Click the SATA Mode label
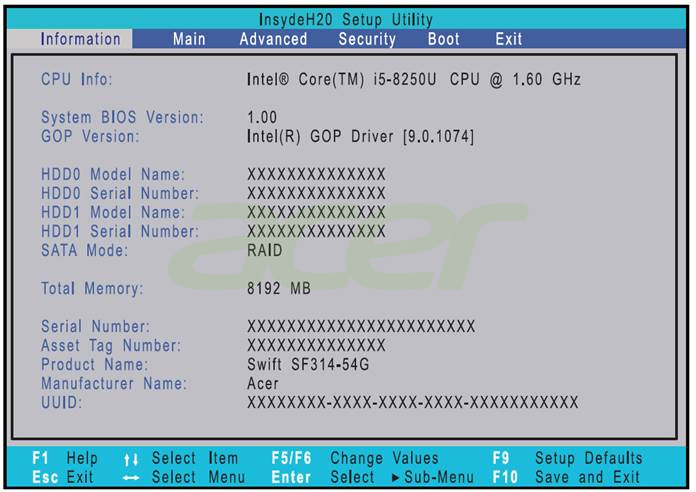 coord(84,250)
